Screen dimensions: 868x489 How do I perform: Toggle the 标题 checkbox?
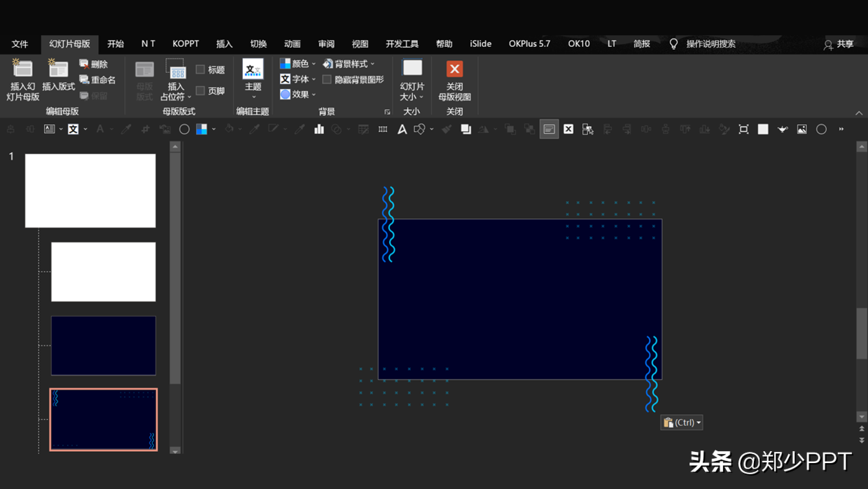click(200, 69)
